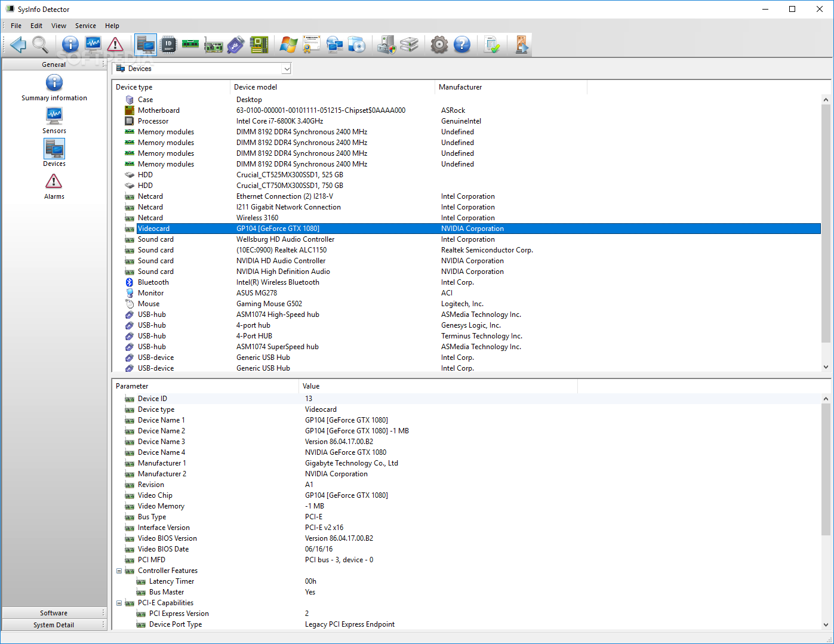Expand the Software sidebar section
Image resolution: width=834 pixels, height=644 pixels.
[x=54, y=613]
